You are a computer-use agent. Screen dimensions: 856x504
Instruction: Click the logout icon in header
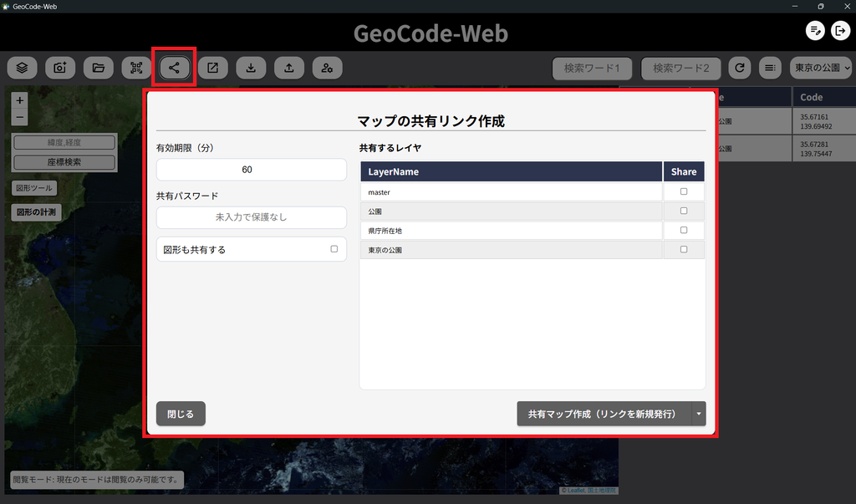coord(840,31)
